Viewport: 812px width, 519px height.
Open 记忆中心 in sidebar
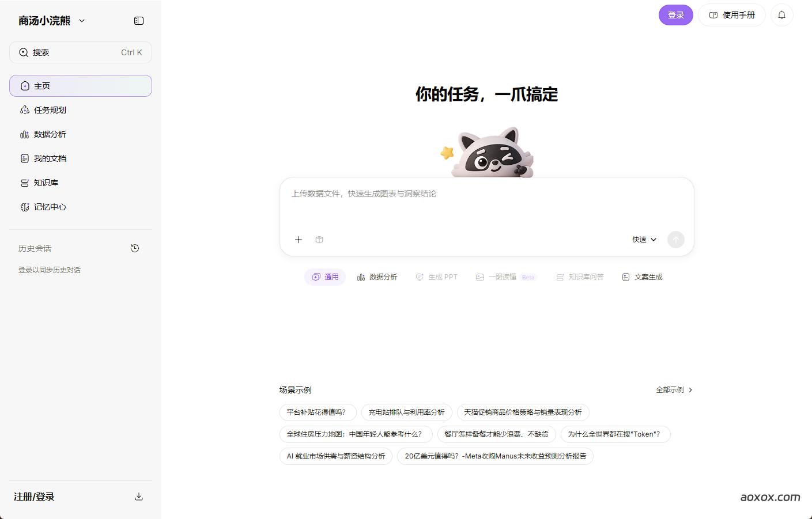click(81, 207)
